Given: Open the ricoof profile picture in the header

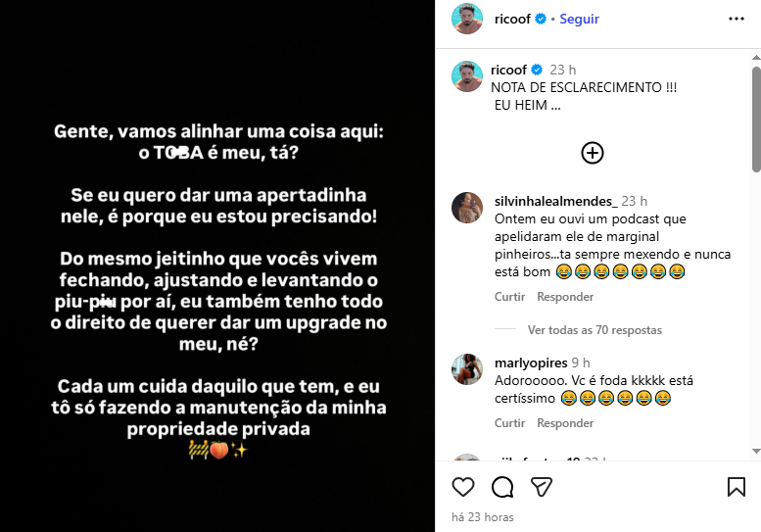Looking at the screenshot, I should 467,19.
